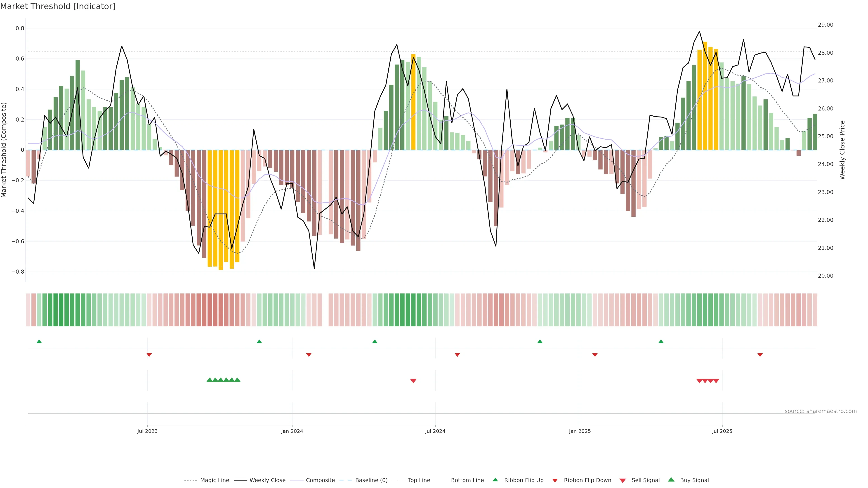Click the Sell Signal legend triangle icon
The height and width of the screenshot is (488, 868).
point(623,481)
